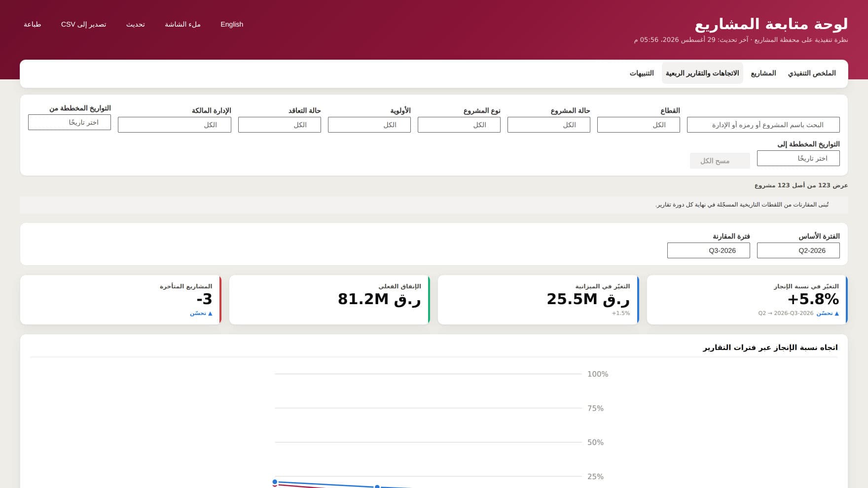The height and width of the screenshot is (488, 868).
Task: Click the +5.8% completion change card
Action: point(747,300)
